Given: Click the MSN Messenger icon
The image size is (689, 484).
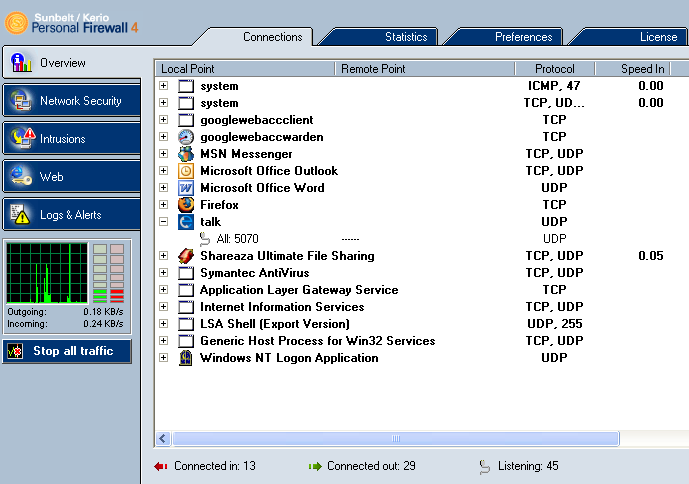Looking at the screenshot, I should [186, 154].
